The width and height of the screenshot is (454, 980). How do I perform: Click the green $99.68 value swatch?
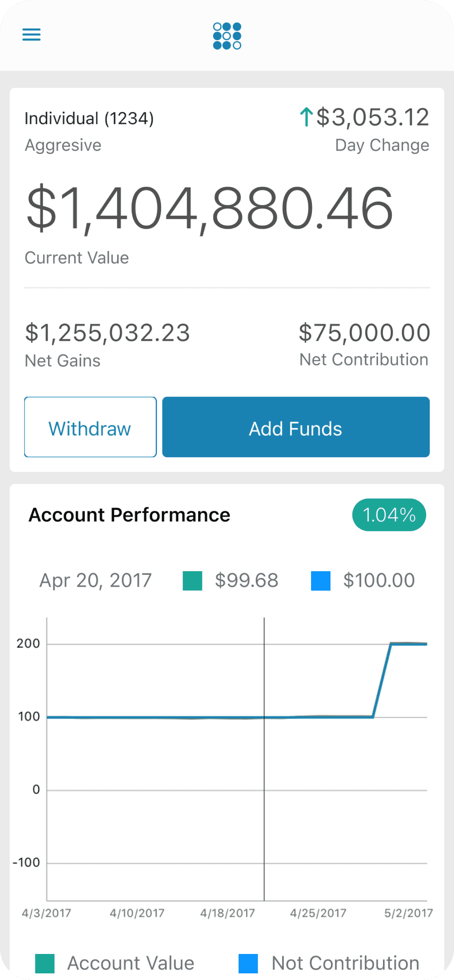pyautogui.click(x=192, y=580)
